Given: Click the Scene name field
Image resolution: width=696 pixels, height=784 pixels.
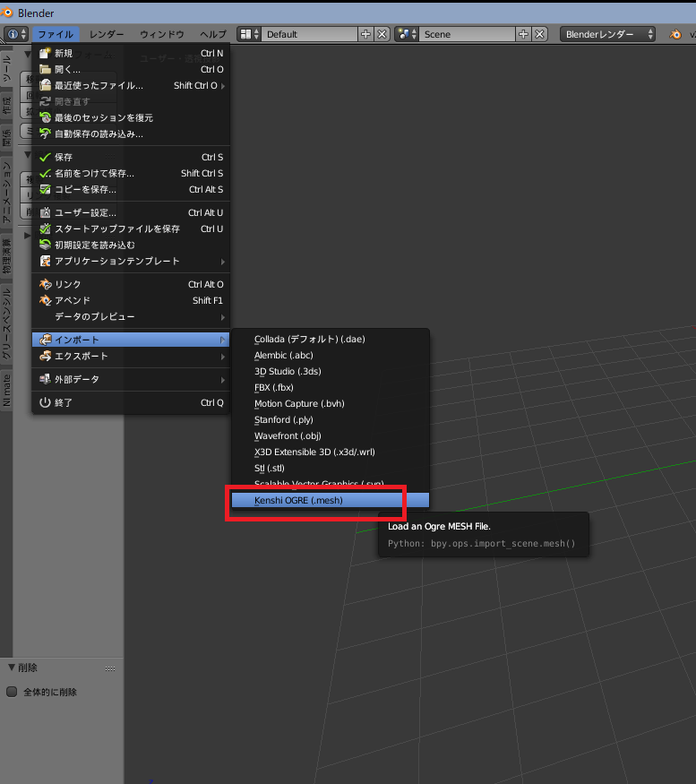Looking at the screenshot, I should [x=467, y=34].
